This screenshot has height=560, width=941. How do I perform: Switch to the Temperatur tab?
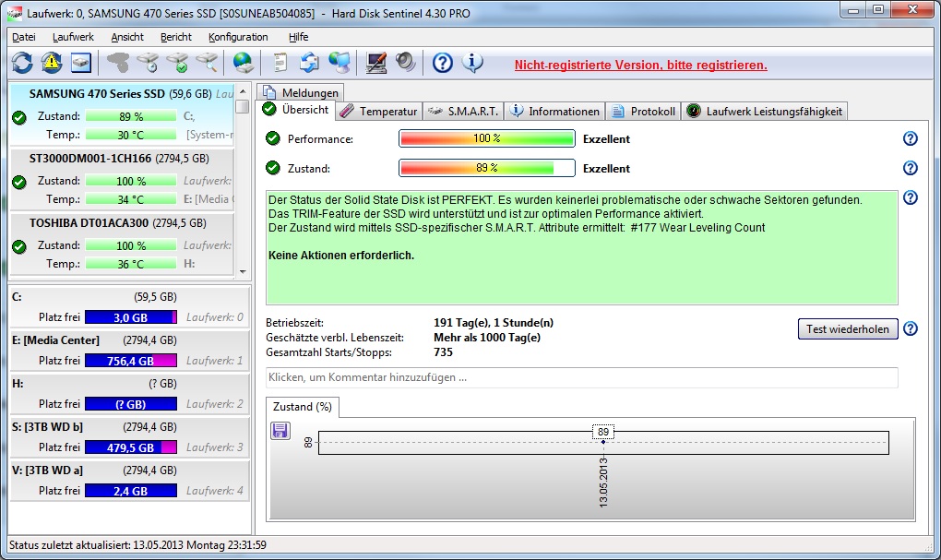pos(378,112)
